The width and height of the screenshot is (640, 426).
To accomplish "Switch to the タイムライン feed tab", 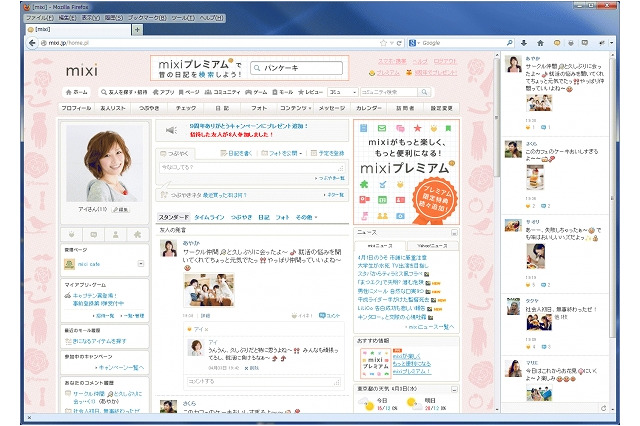I will pos(209,217).
